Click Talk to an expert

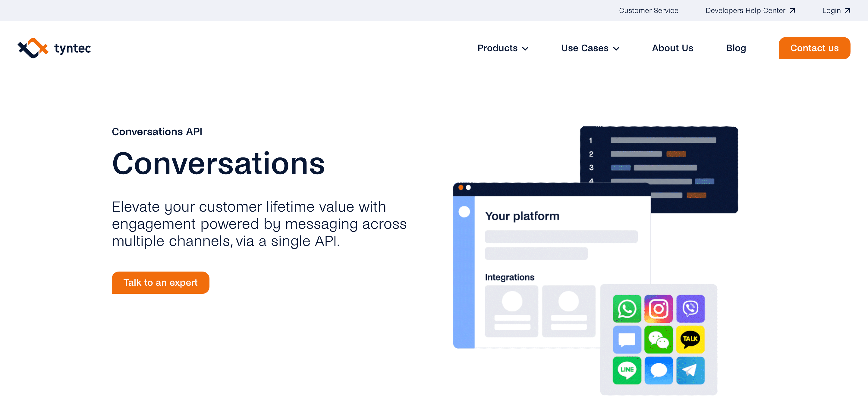tap(160, 282)
